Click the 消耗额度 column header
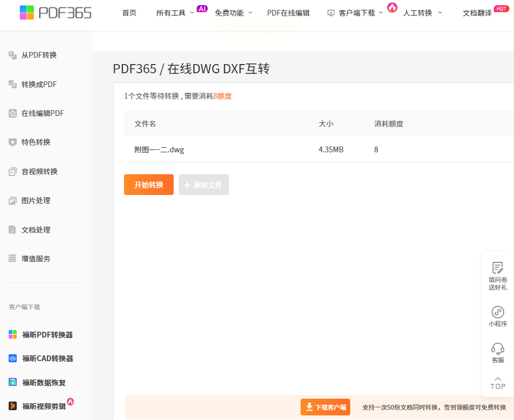Screen dimensions: 514x420 [x=389, y=124]
